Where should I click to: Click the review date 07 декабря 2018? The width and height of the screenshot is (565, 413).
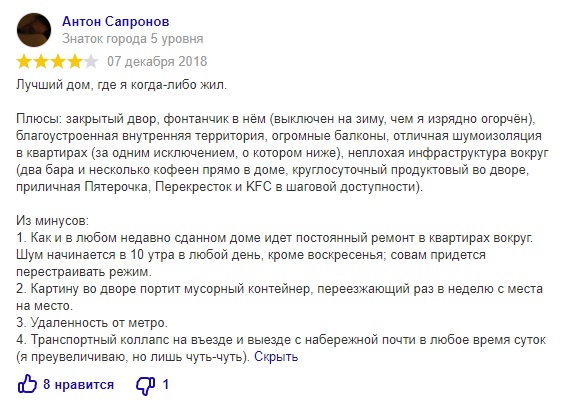pos(157,61)
